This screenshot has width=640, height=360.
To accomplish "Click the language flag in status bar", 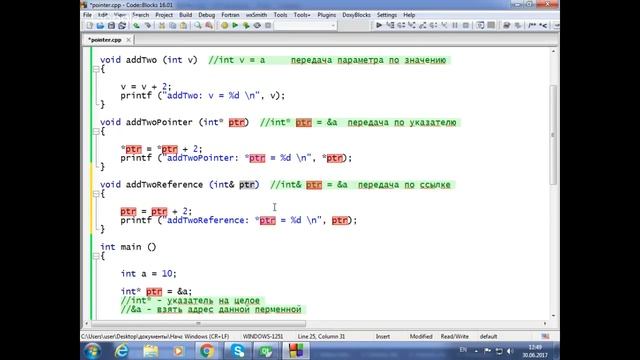I will pos(545,336).
